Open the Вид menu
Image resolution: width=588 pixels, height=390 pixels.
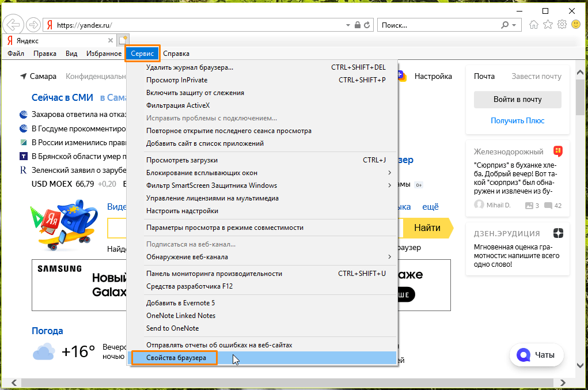(x=71, y=54)
